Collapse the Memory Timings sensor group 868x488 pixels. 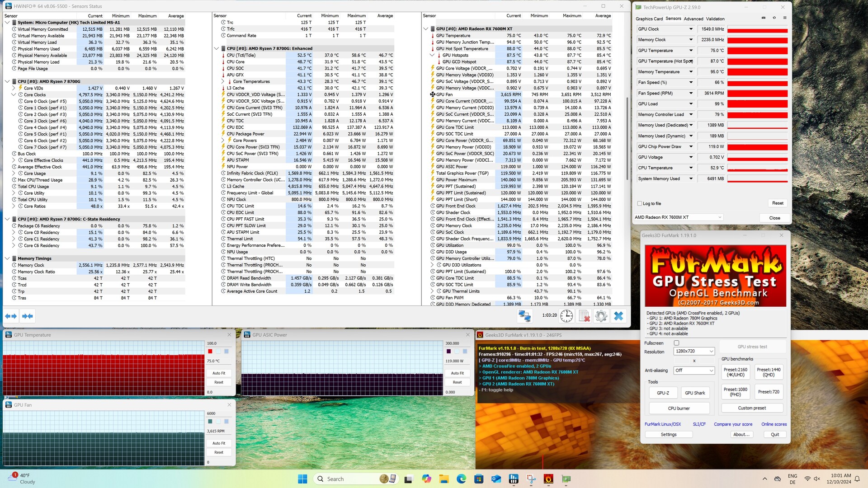pos(7,258)
